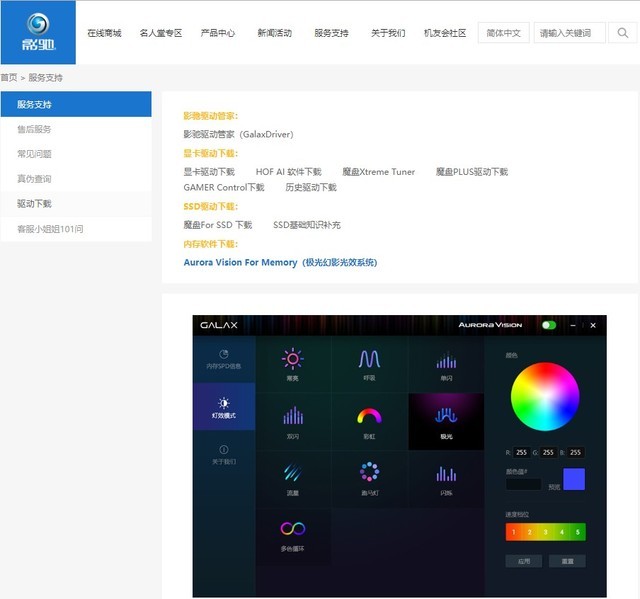Close the Aurora Vision window
The height and width of the screenshot is (599, 640).
(593, 325)
